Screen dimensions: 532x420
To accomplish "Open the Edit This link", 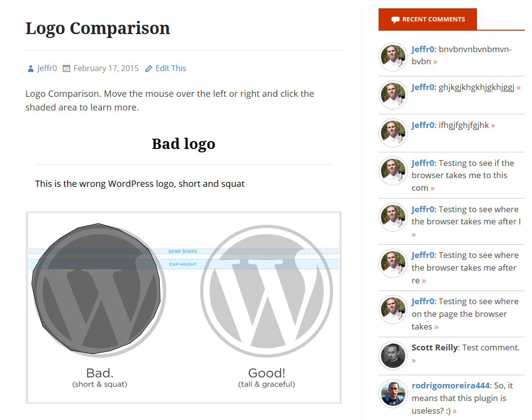I will pyautogui.click(x=171, y=69).
